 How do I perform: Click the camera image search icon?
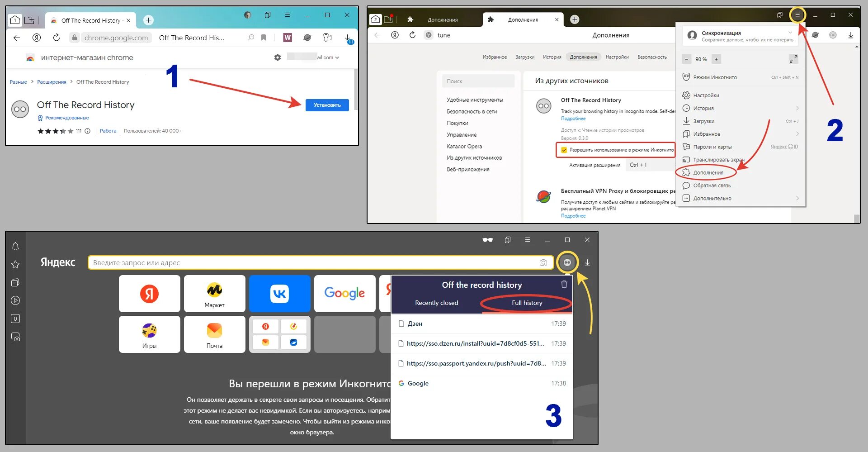click(x=543, y=263)
